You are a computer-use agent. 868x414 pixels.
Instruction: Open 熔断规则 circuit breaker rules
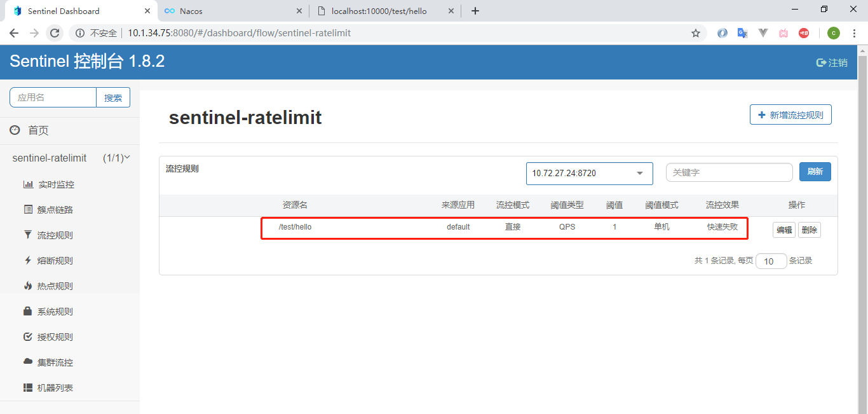click(49, 261)
